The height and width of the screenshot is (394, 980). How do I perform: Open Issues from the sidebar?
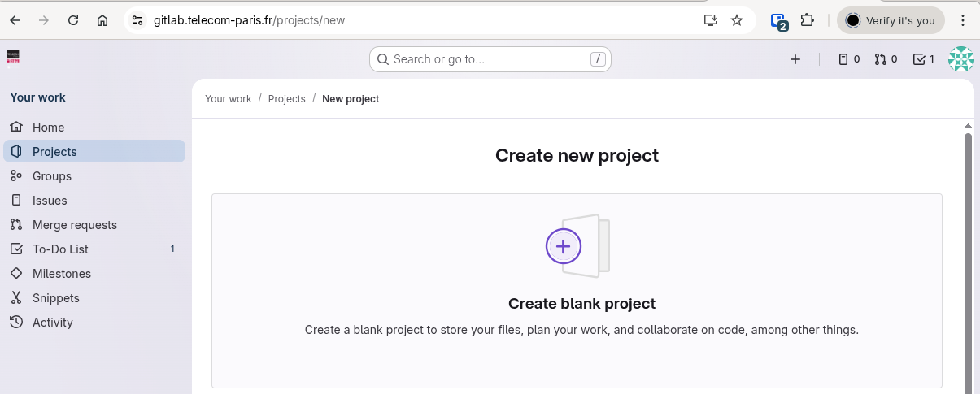coord(50,201)
